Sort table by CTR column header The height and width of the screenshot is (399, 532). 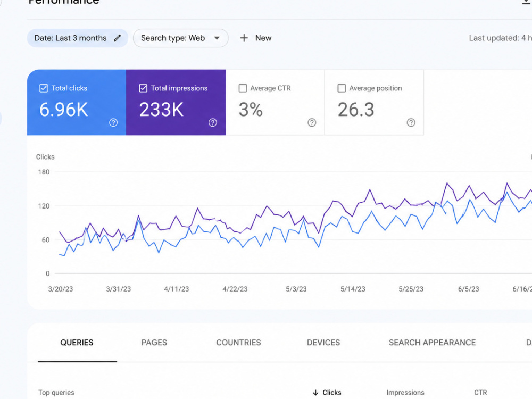coord(480,393)
